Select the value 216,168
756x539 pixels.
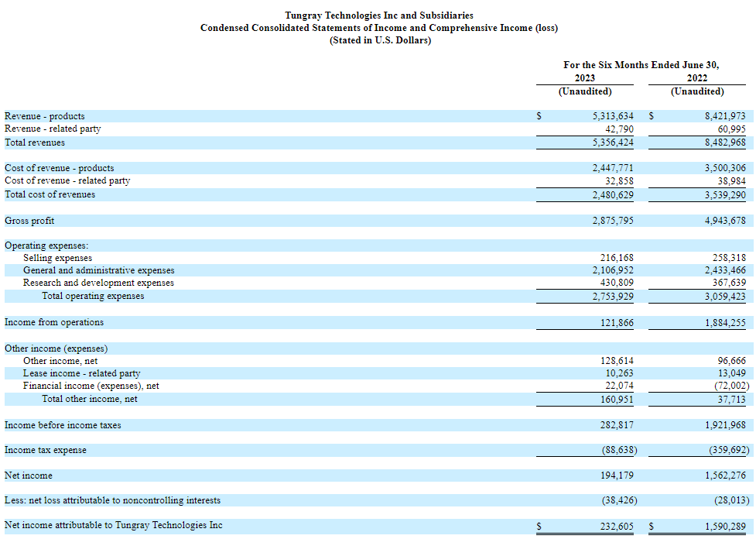tap(617, 258)
